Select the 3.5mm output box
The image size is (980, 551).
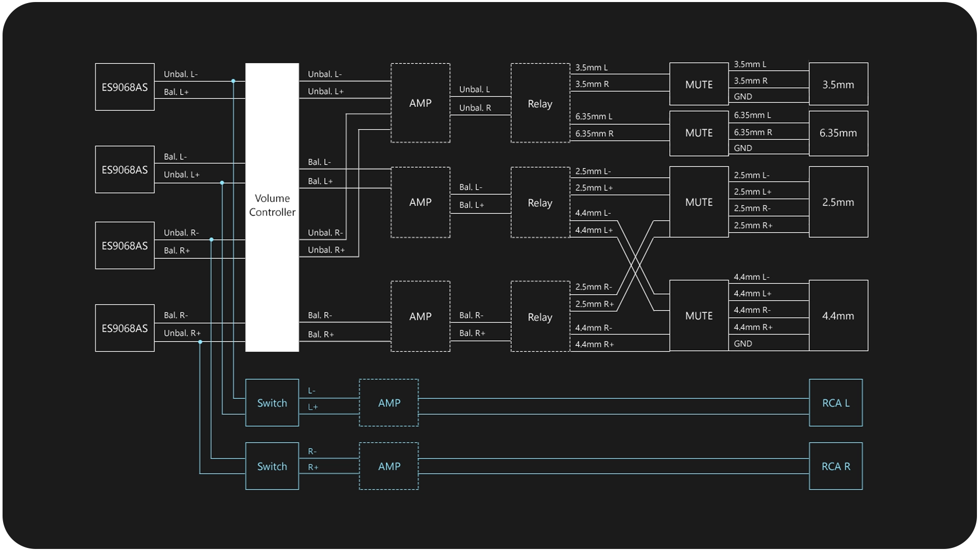point(838,85)
